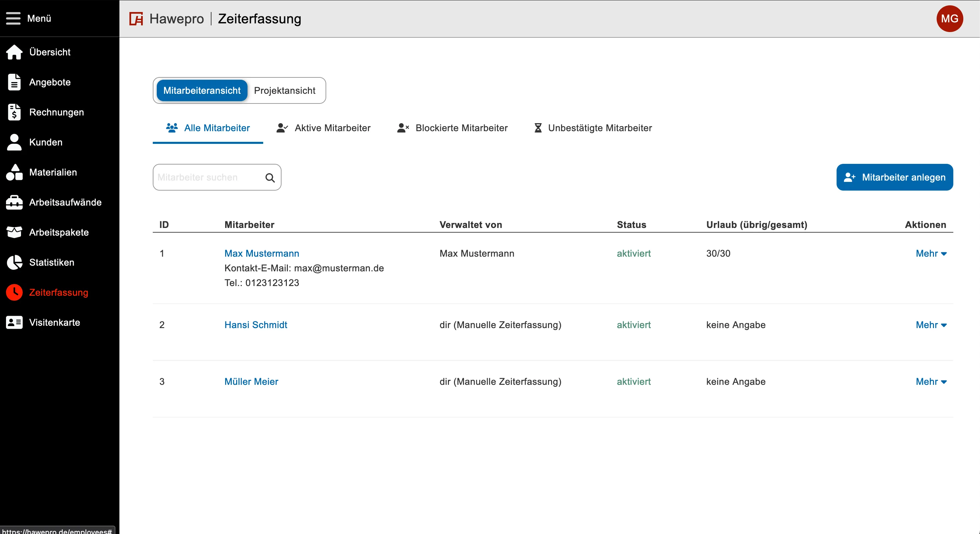Image resolution: width=980 pixels, height=534 pixels.
Task: Go to the Materialien page
Action: pos(53,173)
